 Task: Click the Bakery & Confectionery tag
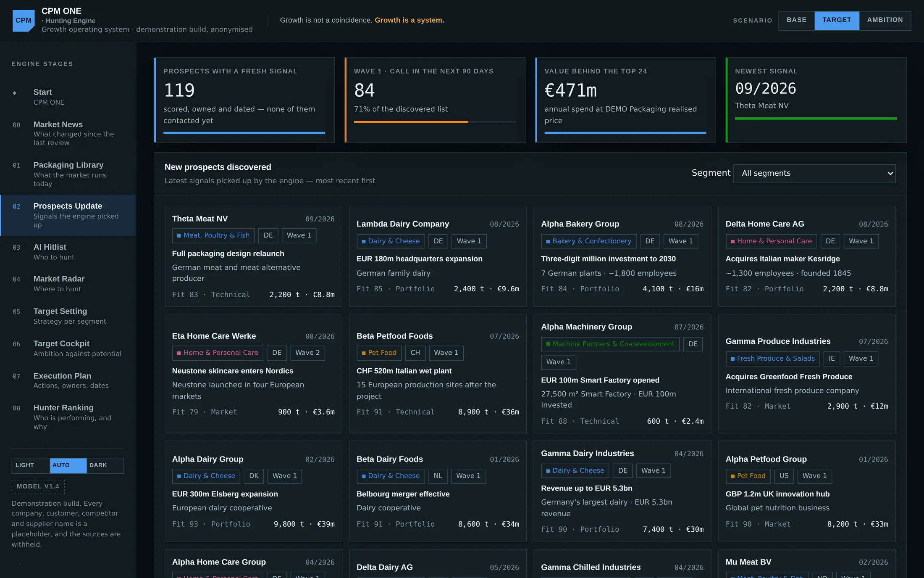[x=588, y=241]
